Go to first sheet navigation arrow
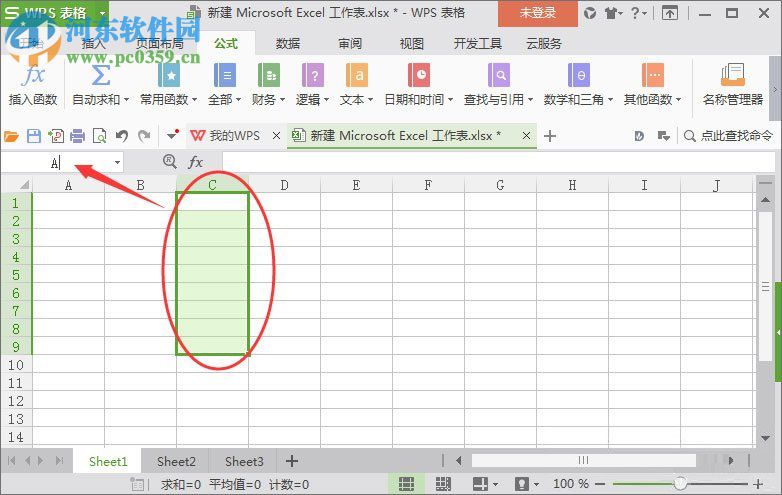The image size is (782, 495). [12, 461]
